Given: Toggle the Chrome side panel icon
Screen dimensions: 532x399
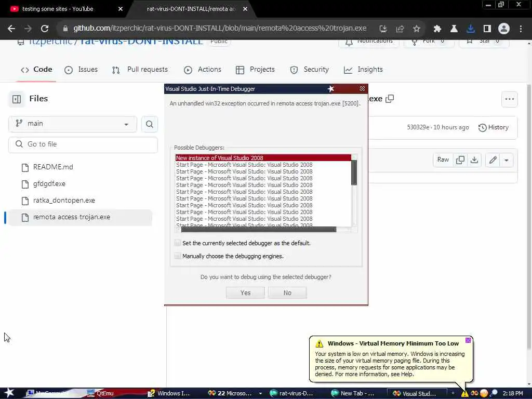Looking at the screenshot, I should pyautogui.click(x=487, y=29).
